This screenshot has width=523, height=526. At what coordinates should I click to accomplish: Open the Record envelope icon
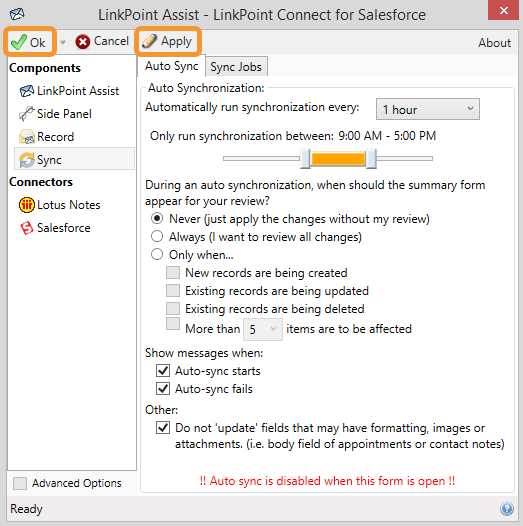(27, 137)
